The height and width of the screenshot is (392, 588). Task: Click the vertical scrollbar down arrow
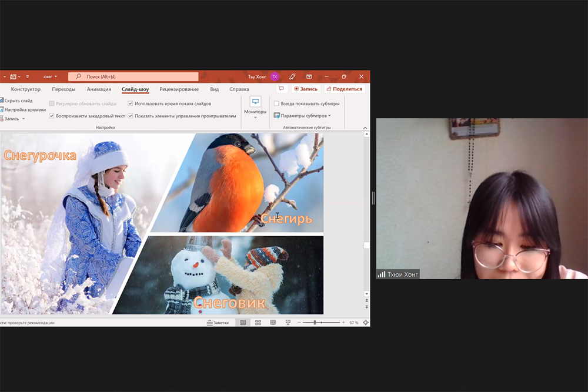366,294
